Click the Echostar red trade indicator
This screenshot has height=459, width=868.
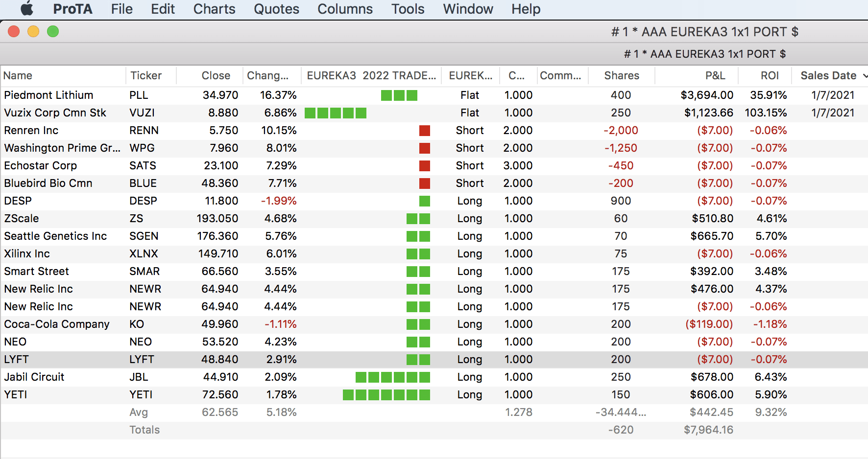425,166
